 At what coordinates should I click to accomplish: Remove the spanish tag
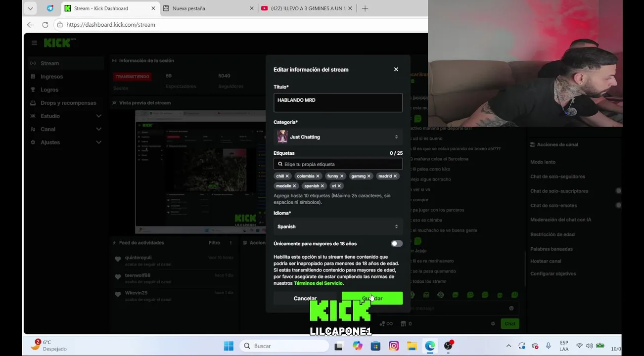(322, 186)
